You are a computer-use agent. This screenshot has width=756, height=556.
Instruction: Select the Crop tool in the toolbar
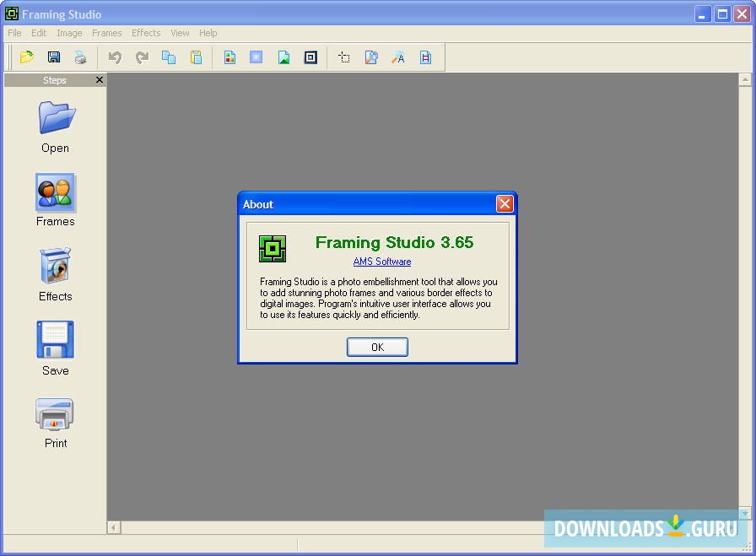coord(343,57)
